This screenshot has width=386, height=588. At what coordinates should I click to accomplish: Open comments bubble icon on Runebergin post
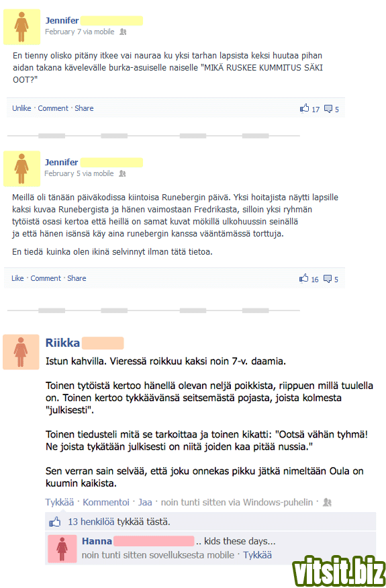click(x=327, y=279)
